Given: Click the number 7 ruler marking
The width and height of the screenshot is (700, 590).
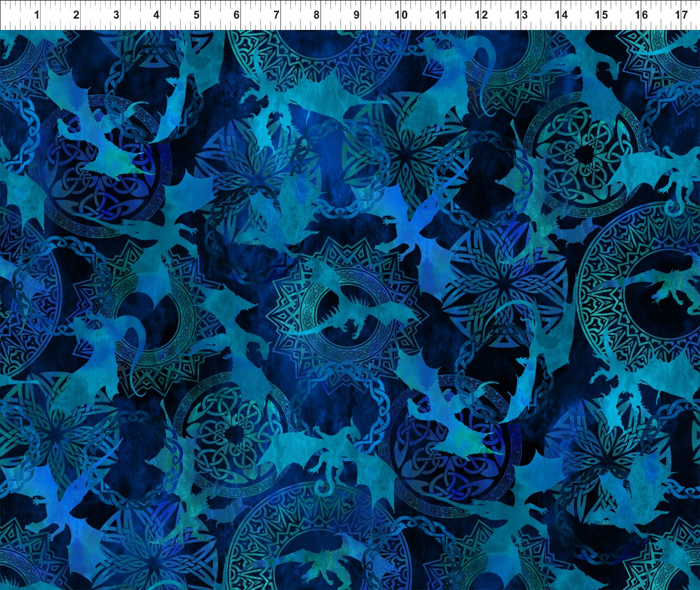Looking at the screenshot, I should [276, 15].
